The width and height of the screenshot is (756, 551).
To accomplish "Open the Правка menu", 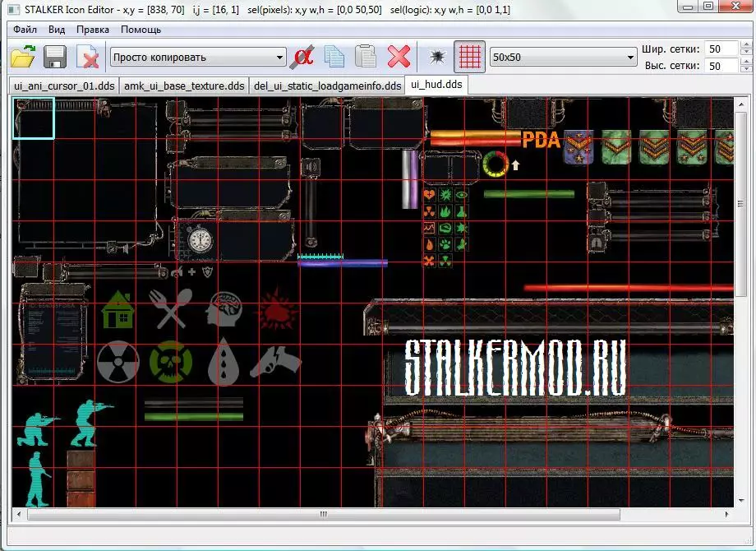I will 93,30.
